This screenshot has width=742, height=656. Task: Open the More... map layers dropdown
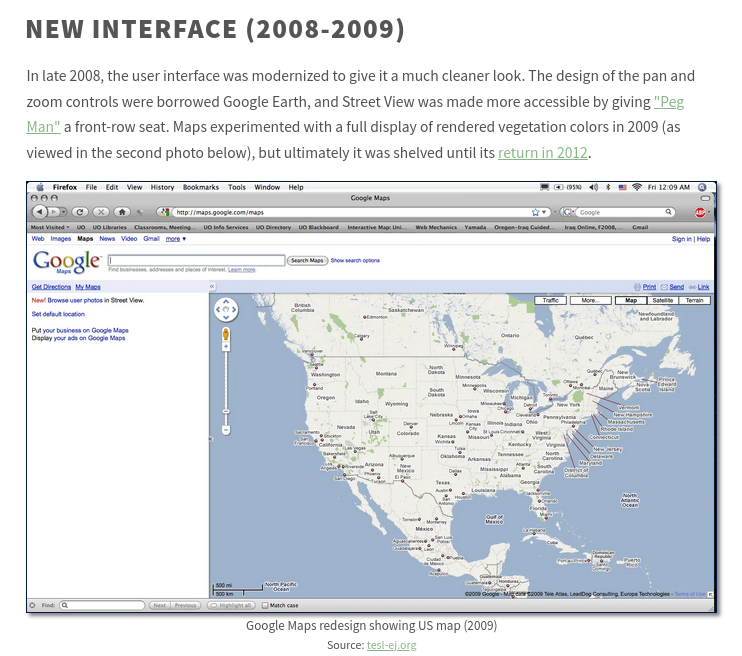click(x=591, y=300)
